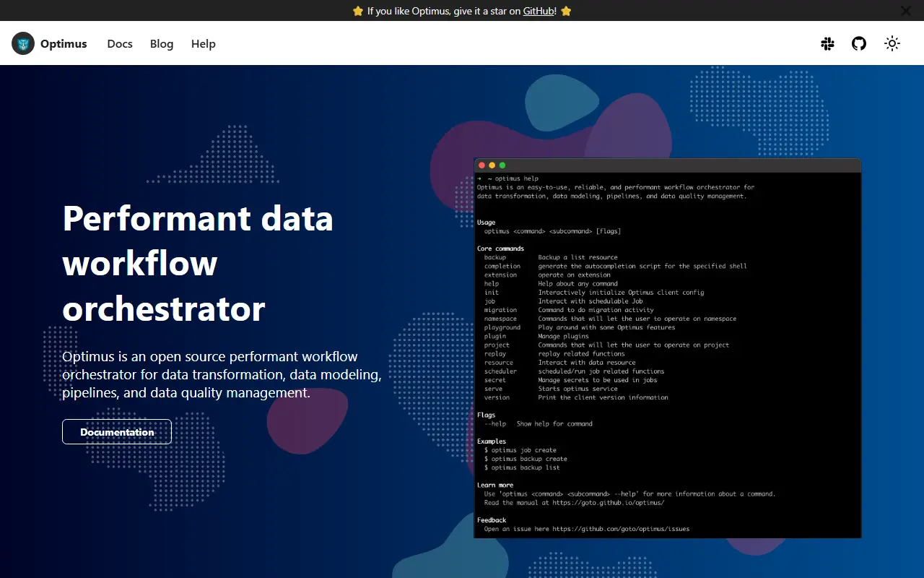Viewport: 924px width, 578px height.
Task: Click the Optimus logo icon
Action: (23, 43)
